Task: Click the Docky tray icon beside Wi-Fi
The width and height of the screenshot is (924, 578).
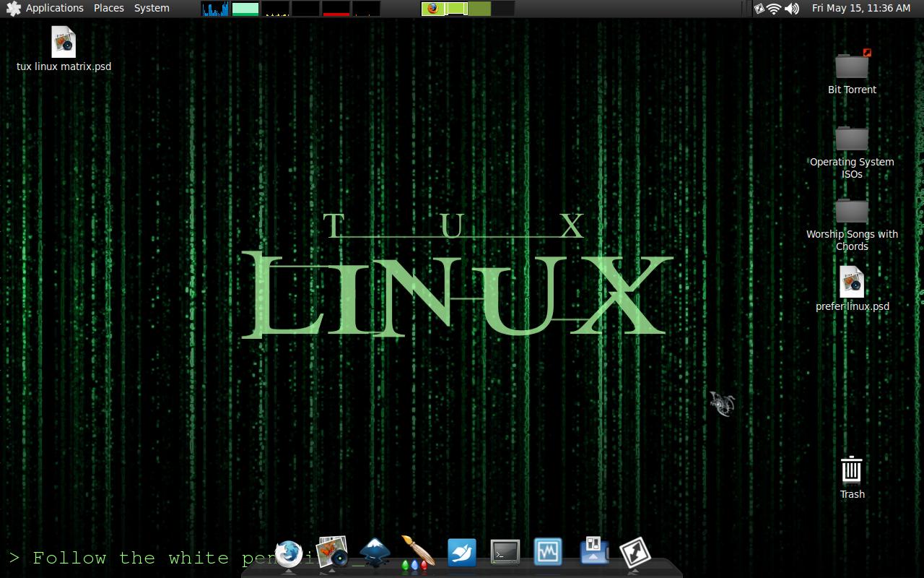Action: [759, 9]
